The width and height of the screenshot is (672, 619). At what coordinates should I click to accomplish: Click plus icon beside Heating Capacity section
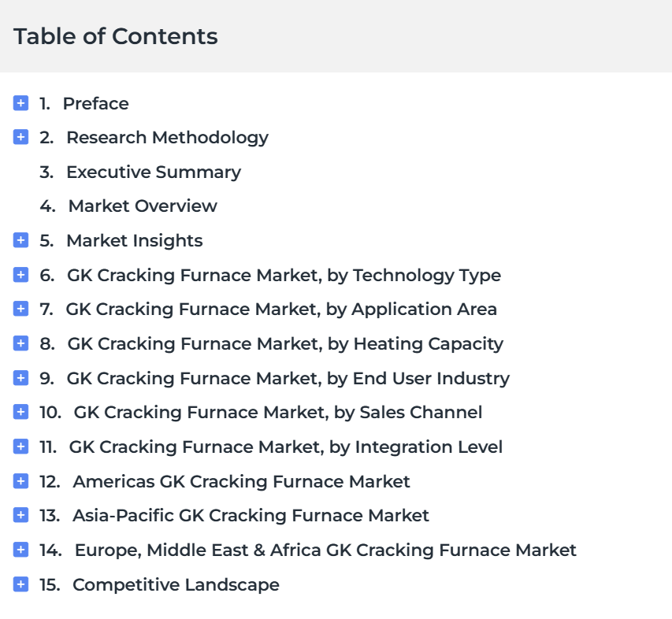coord(20,343)
